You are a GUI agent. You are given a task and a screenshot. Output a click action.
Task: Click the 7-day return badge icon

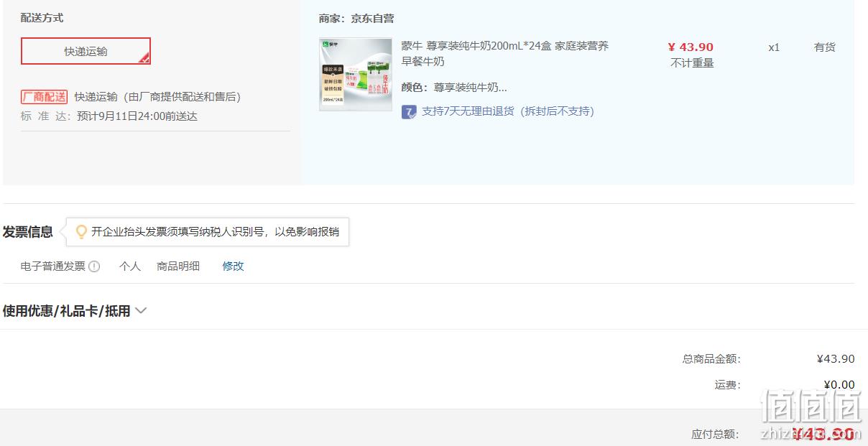click(409, 111)
